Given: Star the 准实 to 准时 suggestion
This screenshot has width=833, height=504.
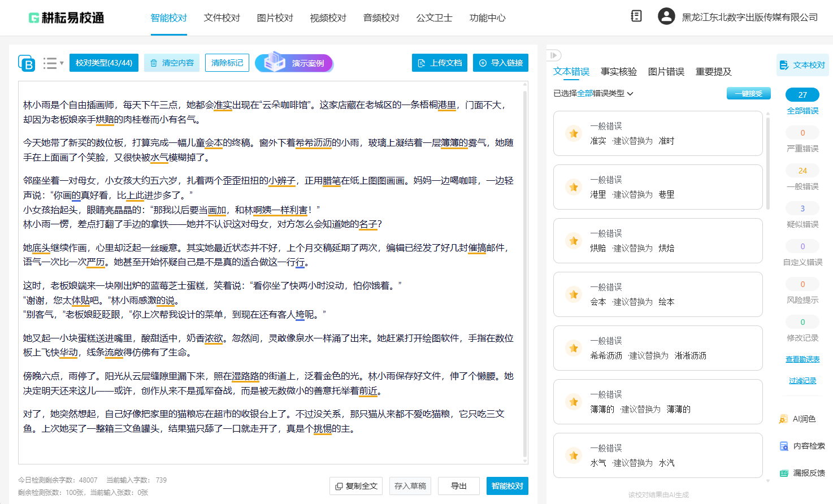Looking at the screenshot, I should pyautogui.click(x=574, y=133).
